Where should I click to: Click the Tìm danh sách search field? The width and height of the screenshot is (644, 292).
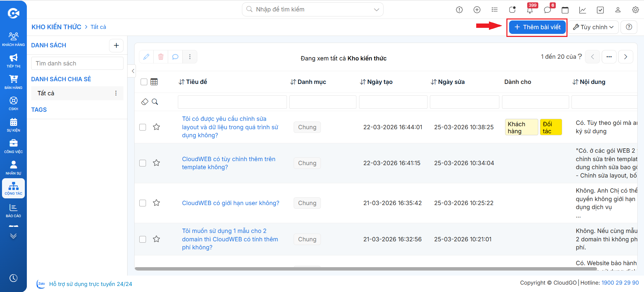click(77, 63)
